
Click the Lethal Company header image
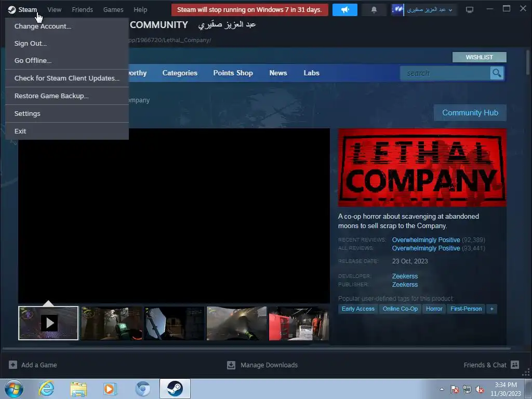point(422,167)
